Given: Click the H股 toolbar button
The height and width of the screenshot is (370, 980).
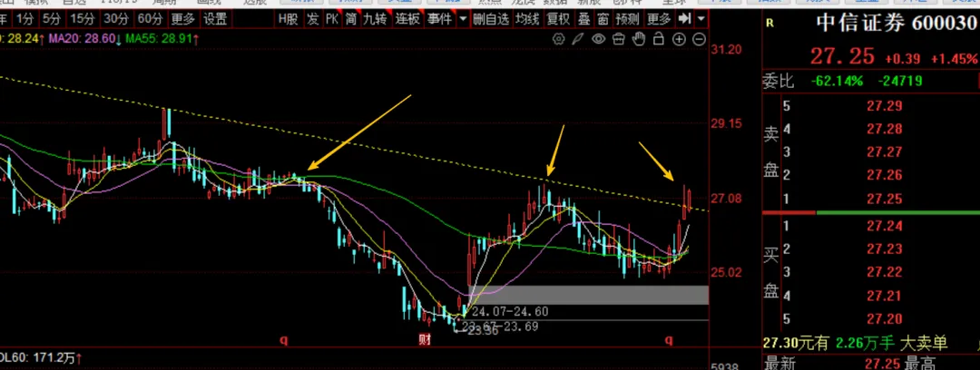Looking at the screenshot, I should click(289, 19).
